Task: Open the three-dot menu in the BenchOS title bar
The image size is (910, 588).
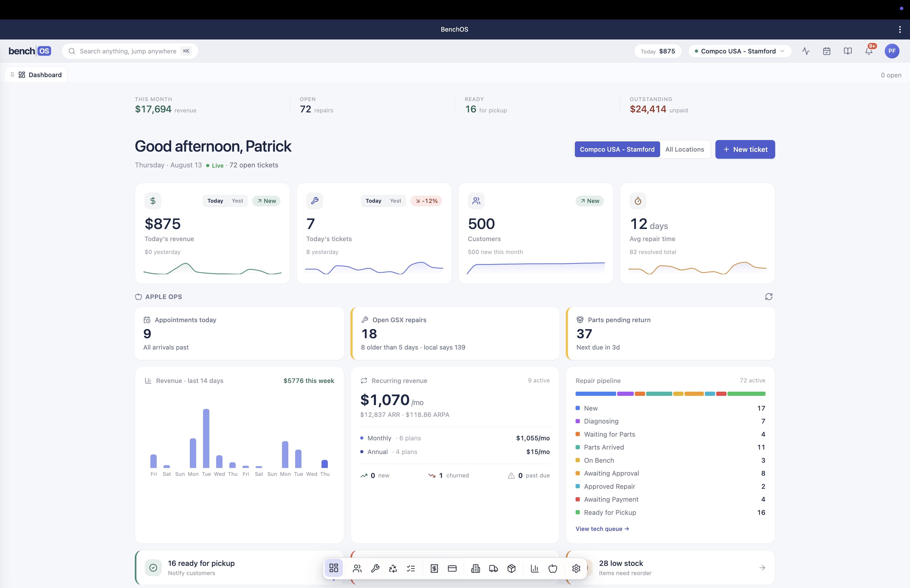Action: click(900, 29)
